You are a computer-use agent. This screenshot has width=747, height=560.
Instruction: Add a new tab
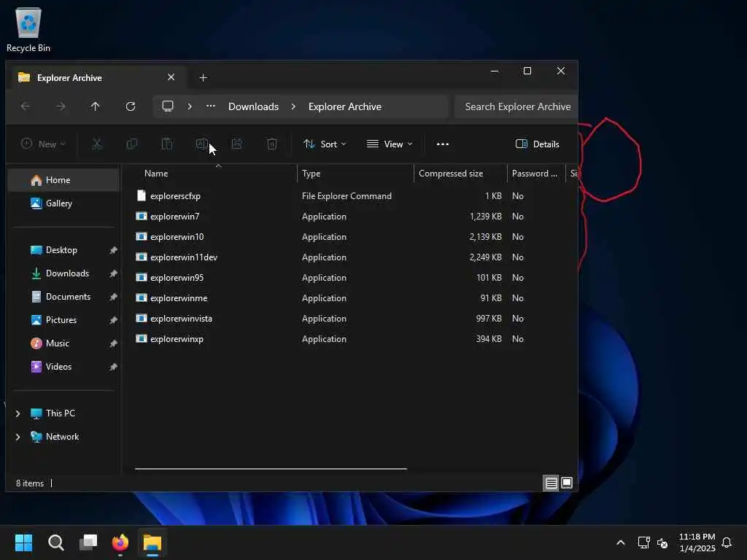pos(203,77)
